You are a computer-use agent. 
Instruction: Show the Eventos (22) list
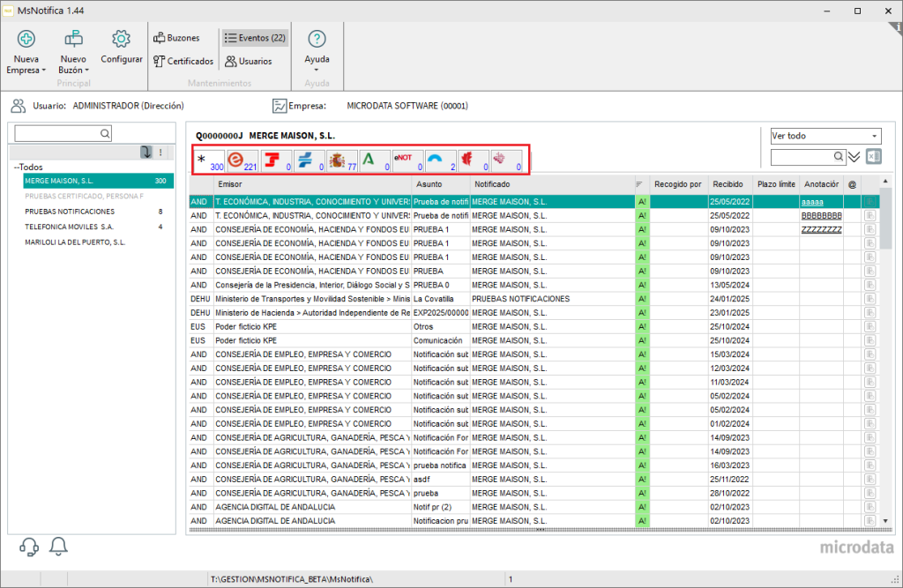tap(255, 38)
